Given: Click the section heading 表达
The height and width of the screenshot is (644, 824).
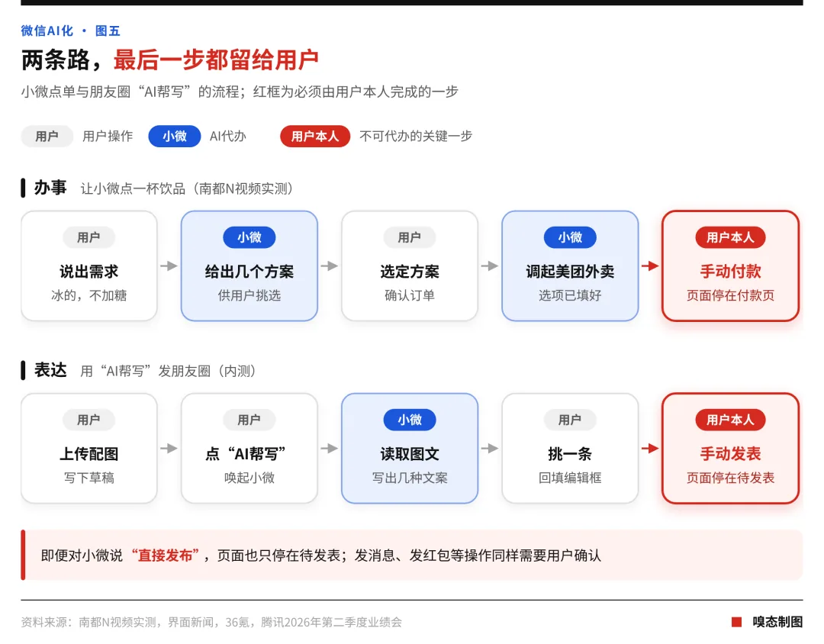Looking at the screenshot, I should [50, 370].
